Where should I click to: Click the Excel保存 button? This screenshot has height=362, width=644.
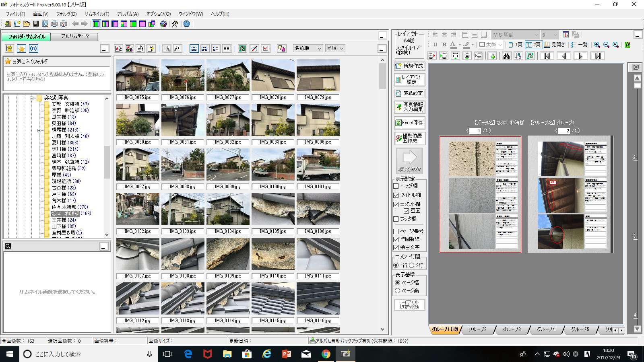[x=409, y=123]
